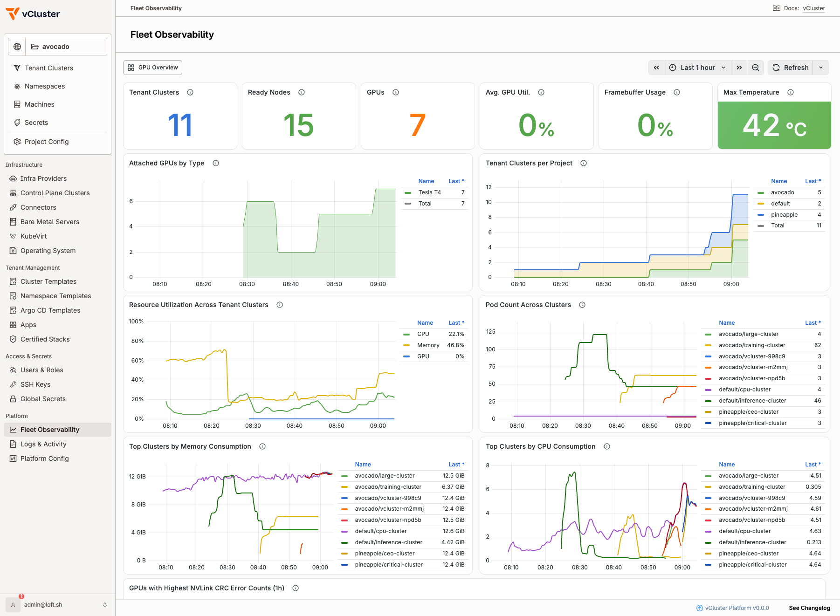Sort Resource Utilization legend by Last
Image resolution: width=840 pixels, height=616 pixels.
pyautogui.click(x=456, y=323)
